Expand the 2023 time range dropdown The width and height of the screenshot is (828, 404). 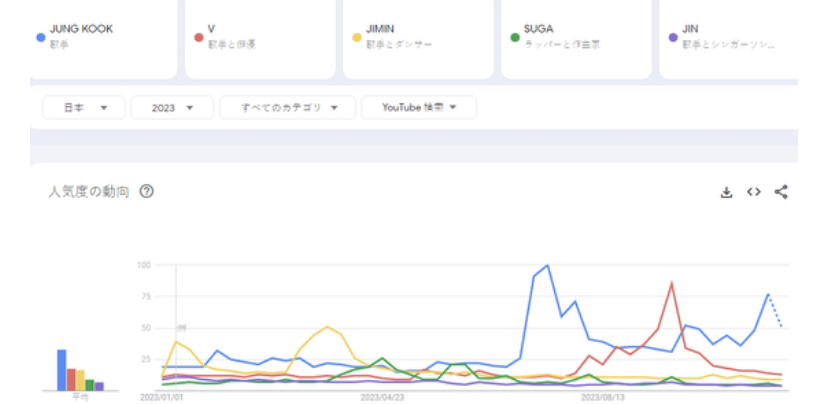171,108
